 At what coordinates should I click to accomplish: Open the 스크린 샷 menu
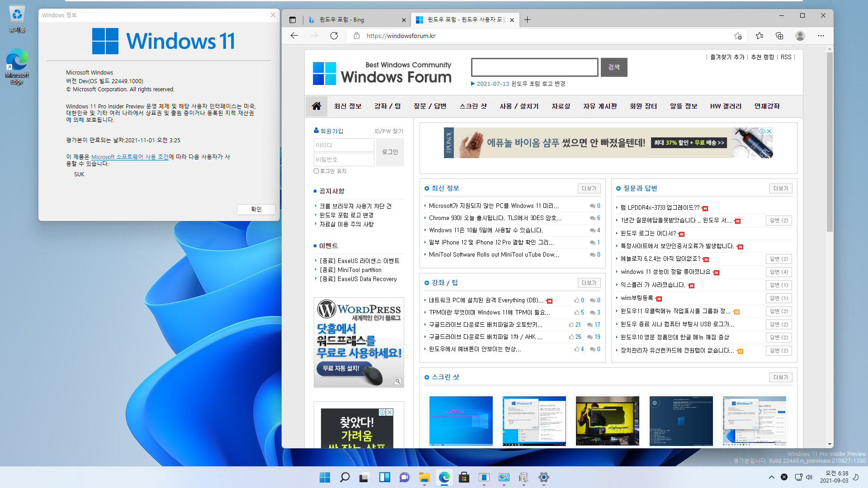(x=473, y=106)
